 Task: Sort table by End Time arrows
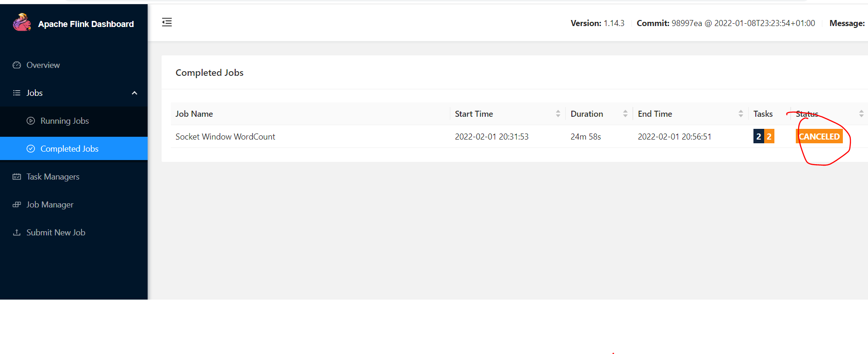(x=741, y=114)
